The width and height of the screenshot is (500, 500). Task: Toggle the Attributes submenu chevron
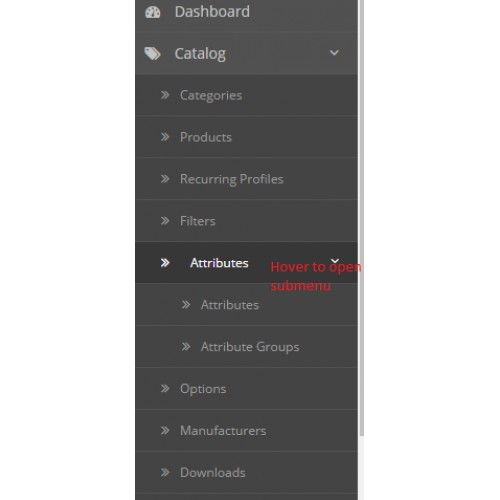[335, 262]
